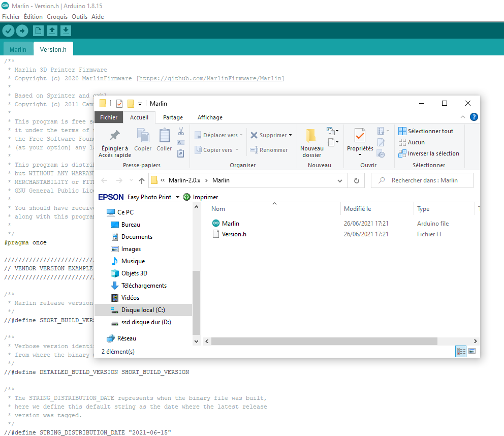The image size is (504, 436).
Task: Click the Back arrow in Explorer navigation
Action: click(104, 180)
